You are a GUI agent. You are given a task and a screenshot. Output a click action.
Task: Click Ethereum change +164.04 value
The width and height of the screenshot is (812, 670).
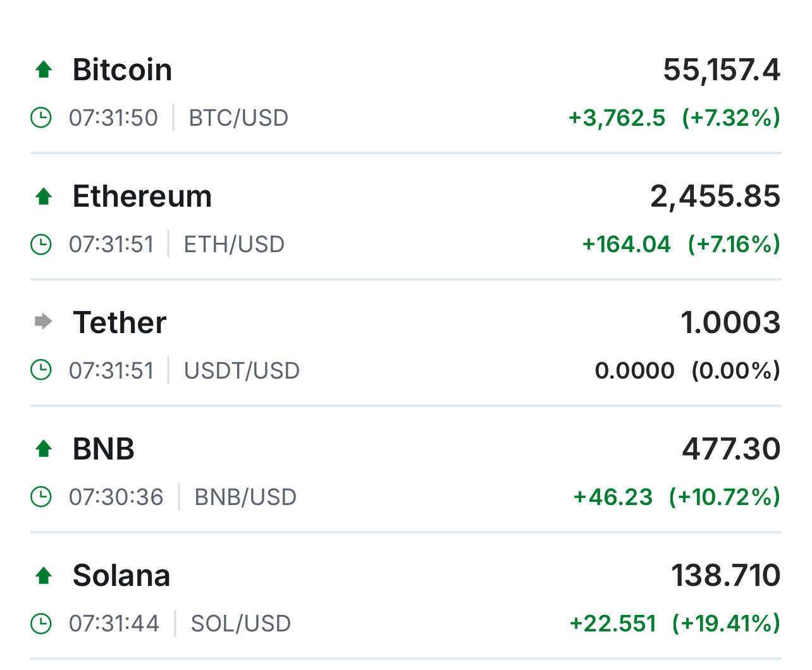(x=626, y=244)
